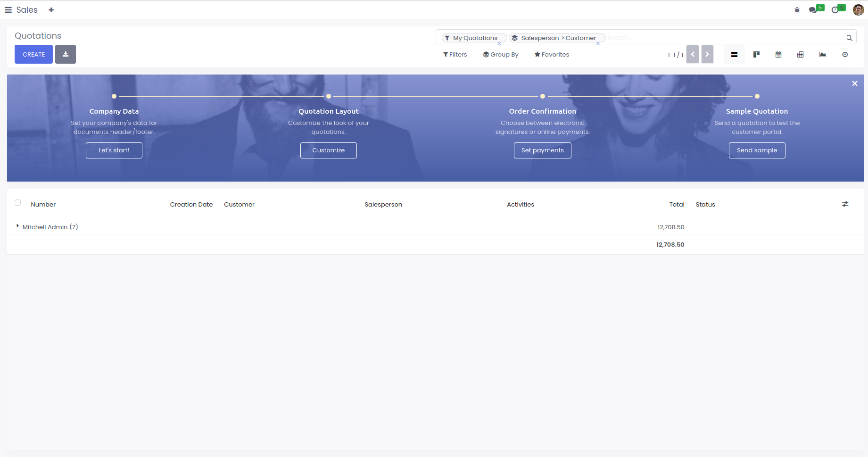Open the debug bug icon menu
Viewport: 868px width, 457px height.
(797, 10)
